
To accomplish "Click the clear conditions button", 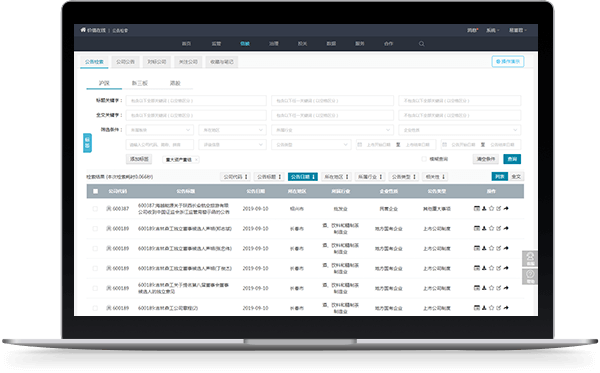I will point(486,159).
